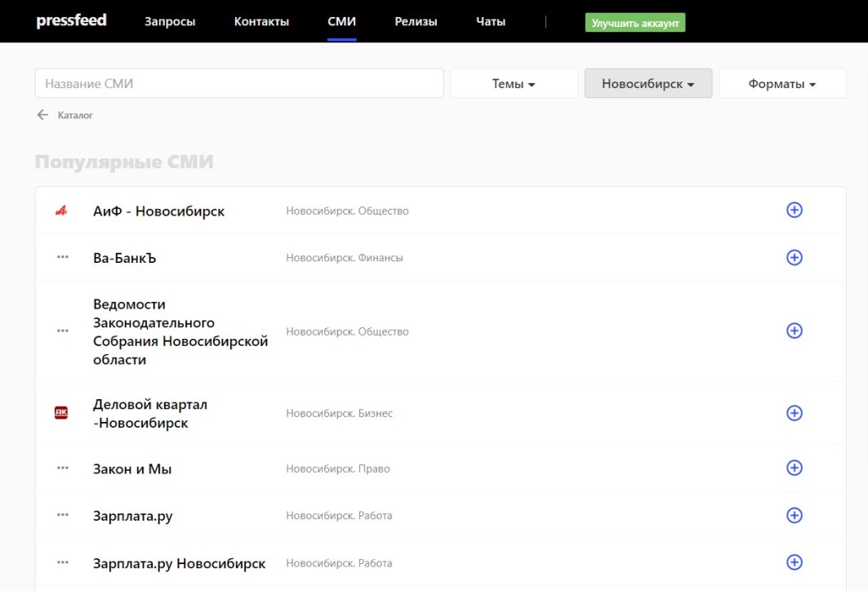The height and width of the screenshot is (591, 868).
Task: Click the back arrow beside Каталог
Action: coord(42,115)
